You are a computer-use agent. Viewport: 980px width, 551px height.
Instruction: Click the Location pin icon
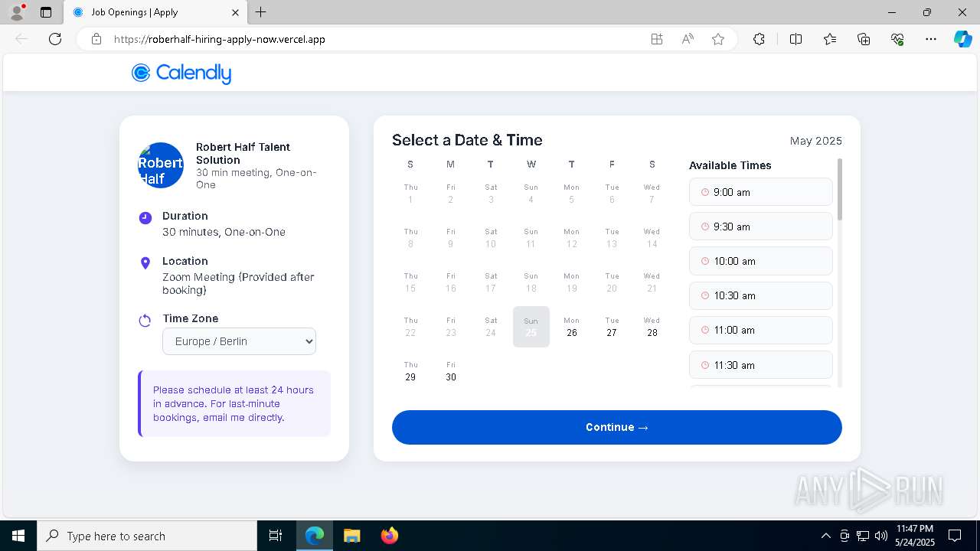point(145,263)
